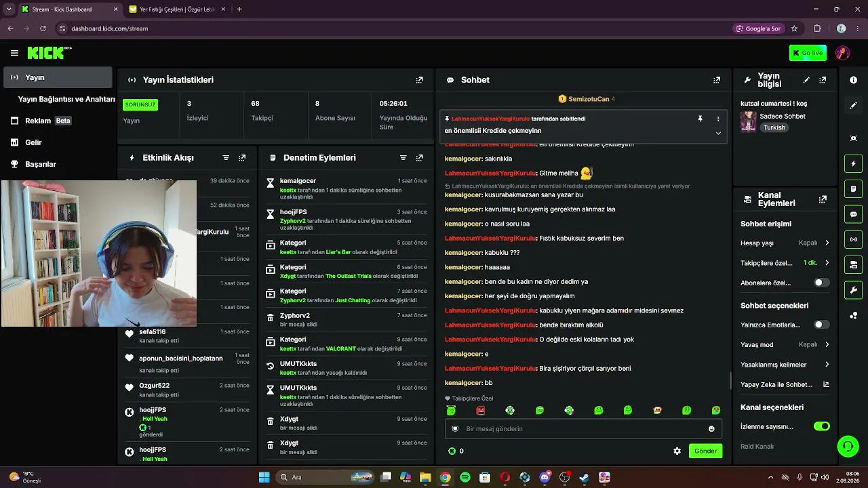Pop out the Sohbet chat panel
Viewport: 868px width, 488px height.
point(716,80)
